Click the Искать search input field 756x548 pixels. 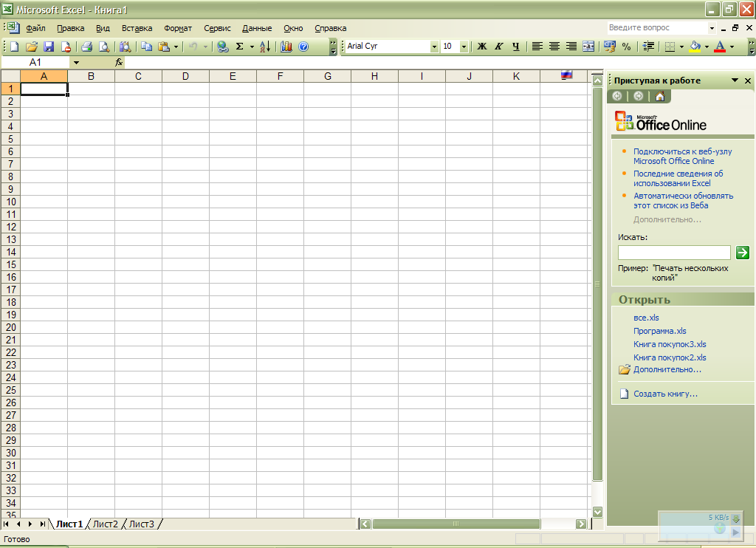pyautogui.click(x=674, y=253)
